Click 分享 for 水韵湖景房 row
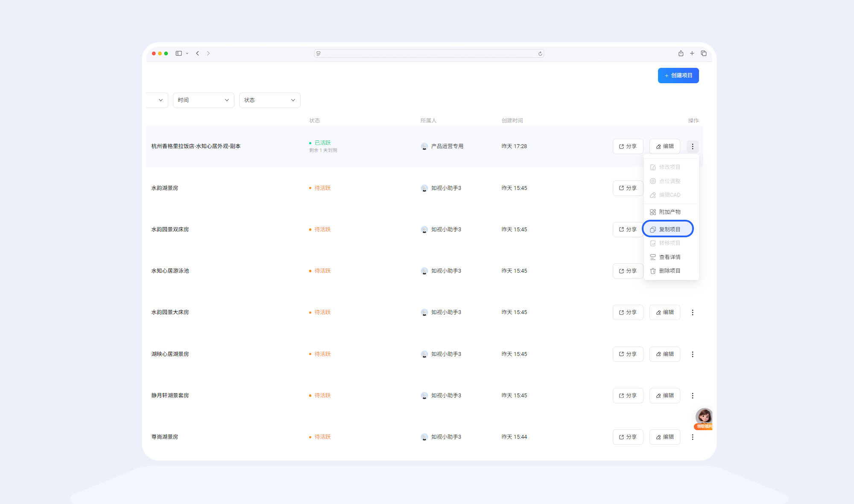This screenshot has height=504, width=854. coord(627,188)
